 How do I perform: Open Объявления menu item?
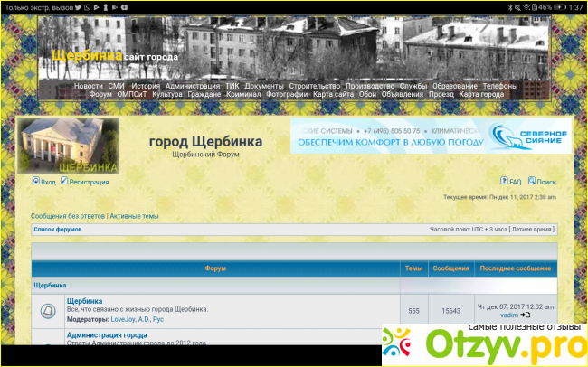tap(402, 94)
